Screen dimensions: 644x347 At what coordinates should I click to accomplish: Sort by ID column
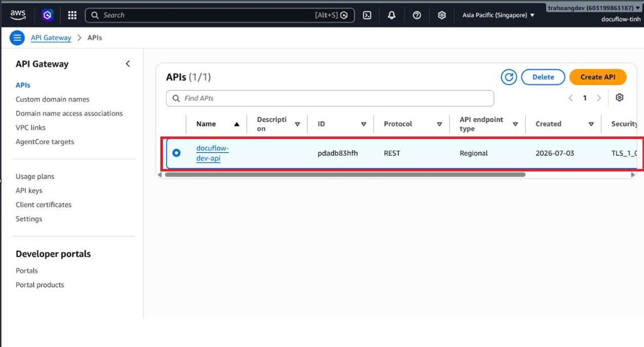364,124
